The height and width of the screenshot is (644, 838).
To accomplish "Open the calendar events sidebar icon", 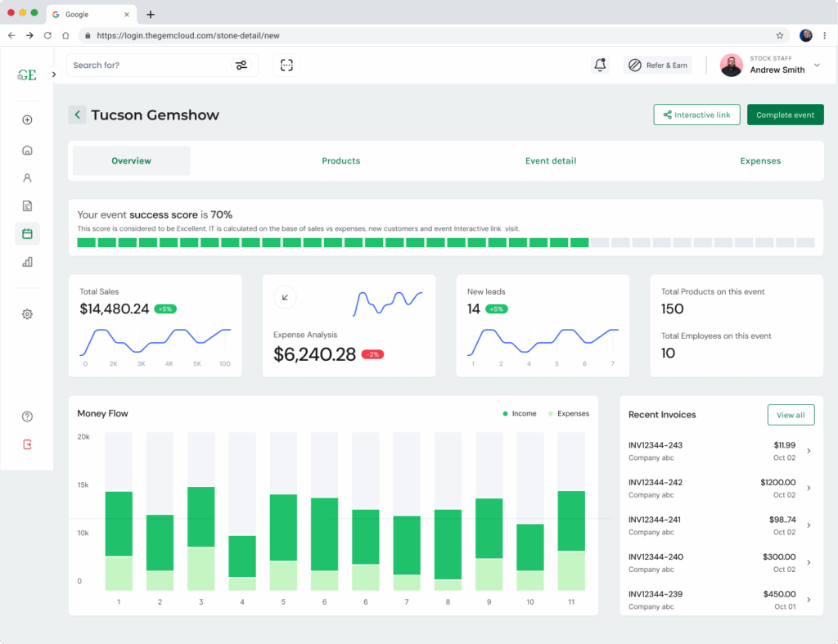I will pos(27,234).
